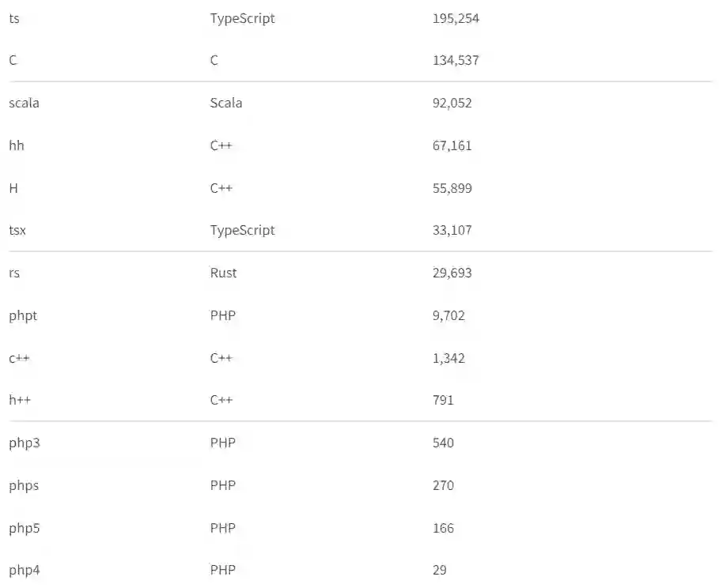
Task: Select the 92,052 count value
Action: tap(452, 103)
